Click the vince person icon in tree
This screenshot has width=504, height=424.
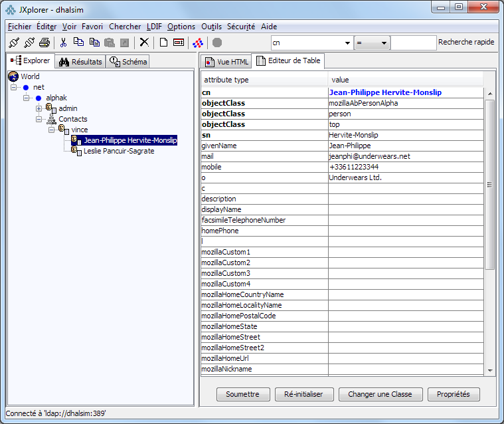[x=63, y=130]
